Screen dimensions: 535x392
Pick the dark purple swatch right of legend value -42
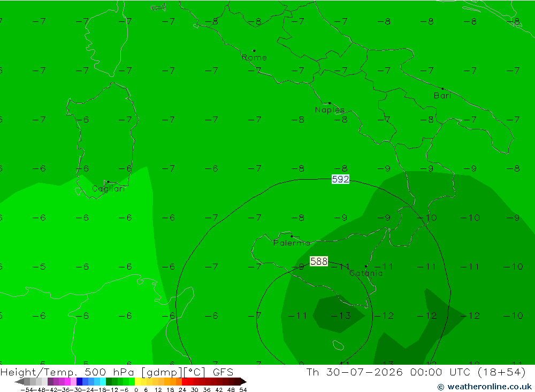click(x=50, y=381)
